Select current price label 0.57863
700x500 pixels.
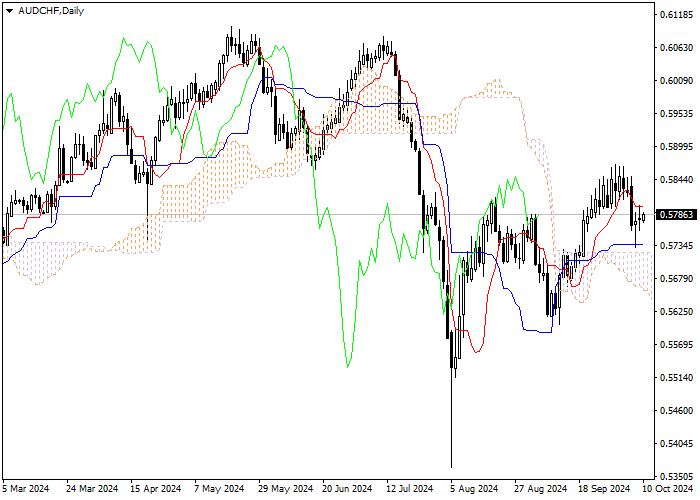(x=677, y=215)
